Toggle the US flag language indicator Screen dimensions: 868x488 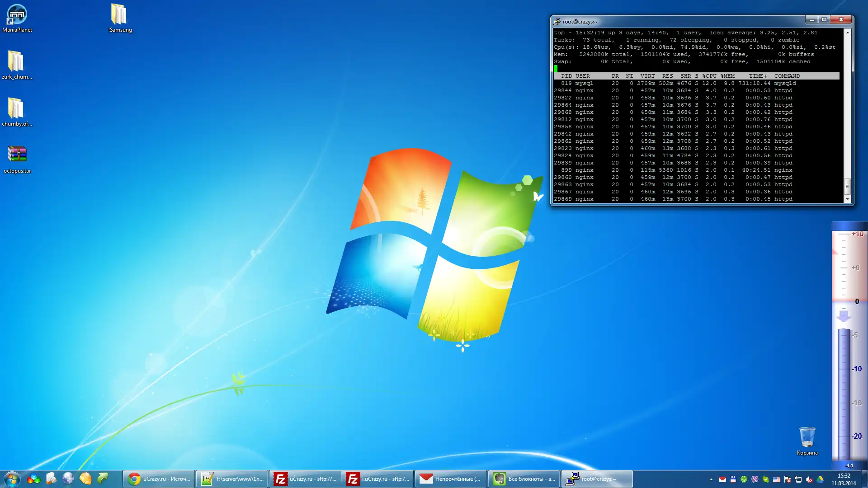[x=777, y=479]
